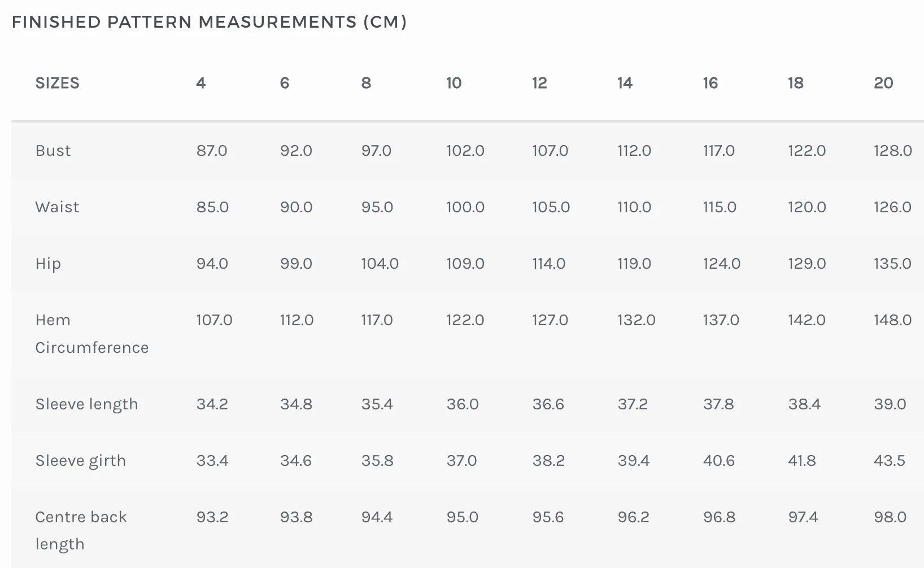Click the size 20 column header

click(883, 83)
